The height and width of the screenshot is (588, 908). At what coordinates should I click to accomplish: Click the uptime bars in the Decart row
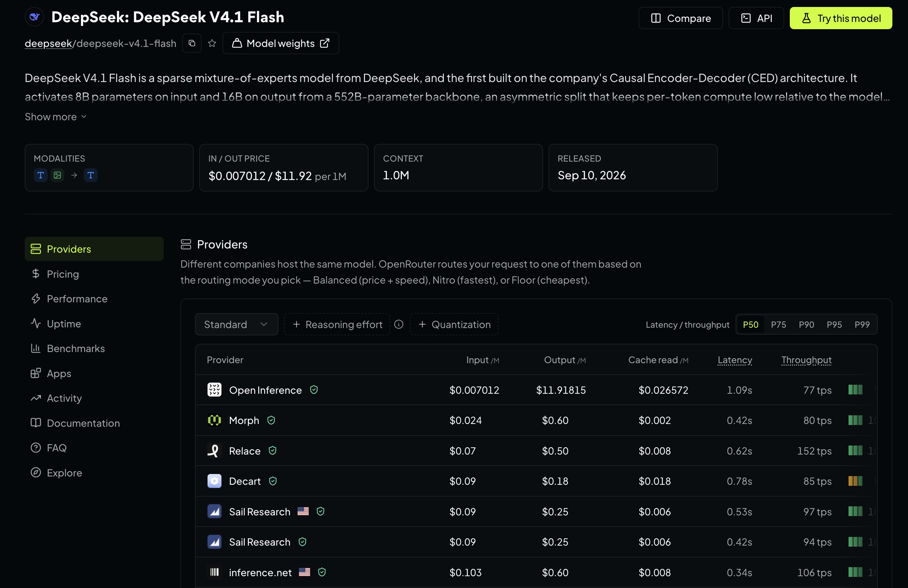click(x=855, y=481)
